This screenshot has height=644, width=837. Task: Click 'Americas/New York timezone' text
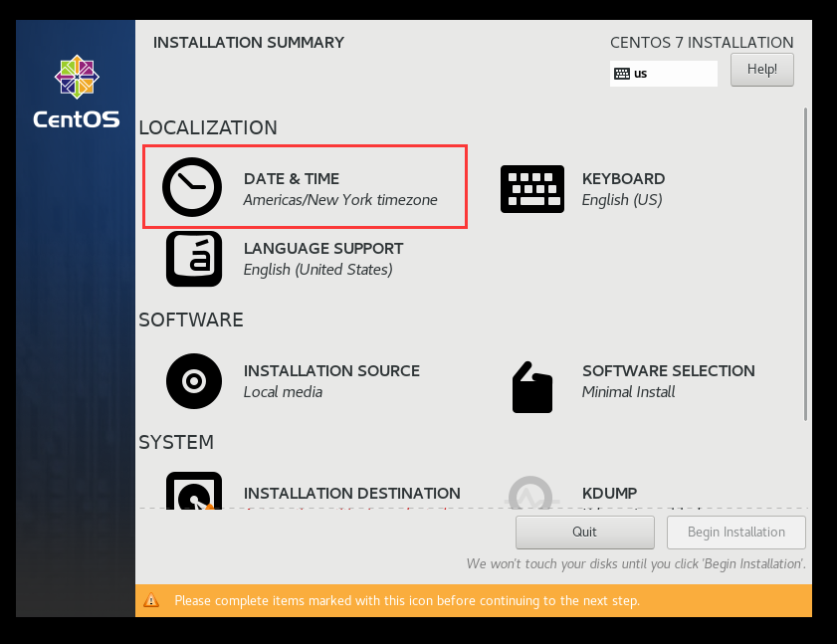click(x=340, y=200)
